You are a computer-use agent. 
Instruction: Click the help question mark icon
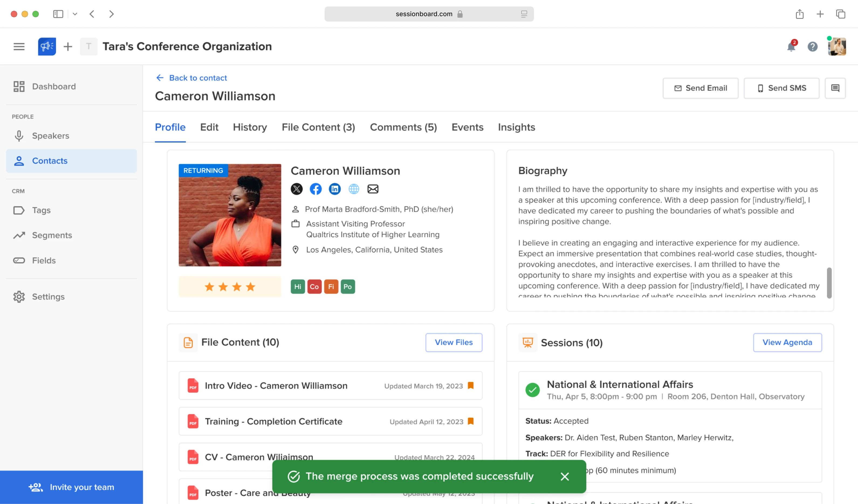pos(813,47)
